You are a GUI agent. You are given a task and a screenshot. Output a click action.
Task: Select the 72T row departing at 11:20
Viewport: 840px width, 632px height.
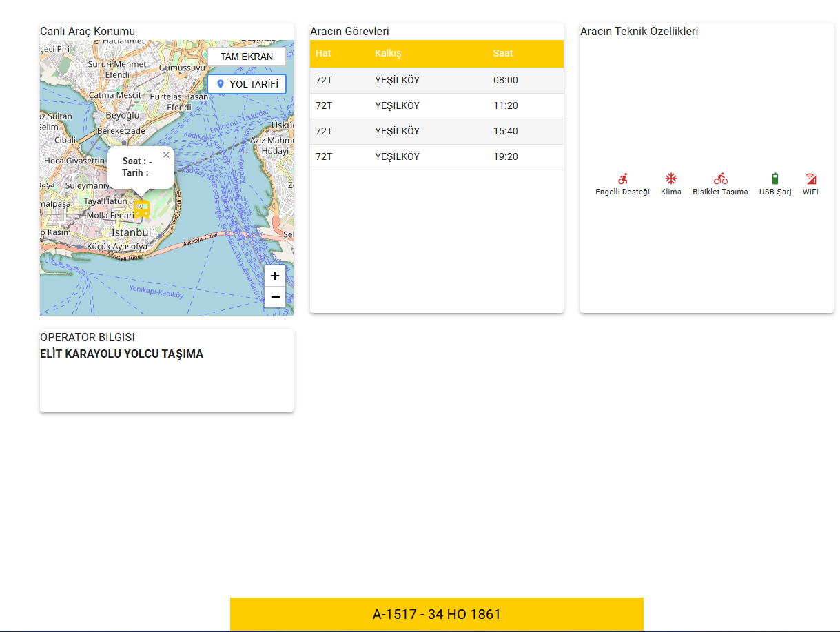pos(436,106)
